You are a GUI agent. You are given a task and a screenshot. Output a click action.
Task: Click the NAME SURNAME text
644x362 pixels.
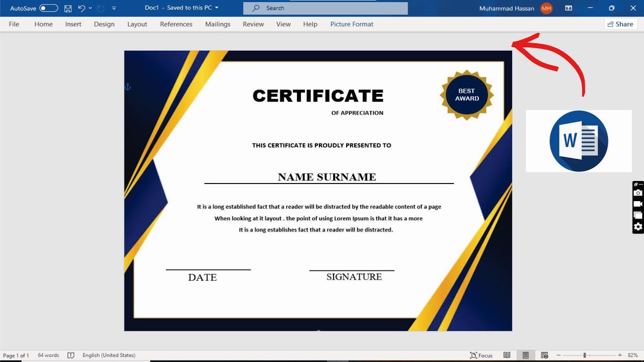pyautogui.click(x=327, y=177)
